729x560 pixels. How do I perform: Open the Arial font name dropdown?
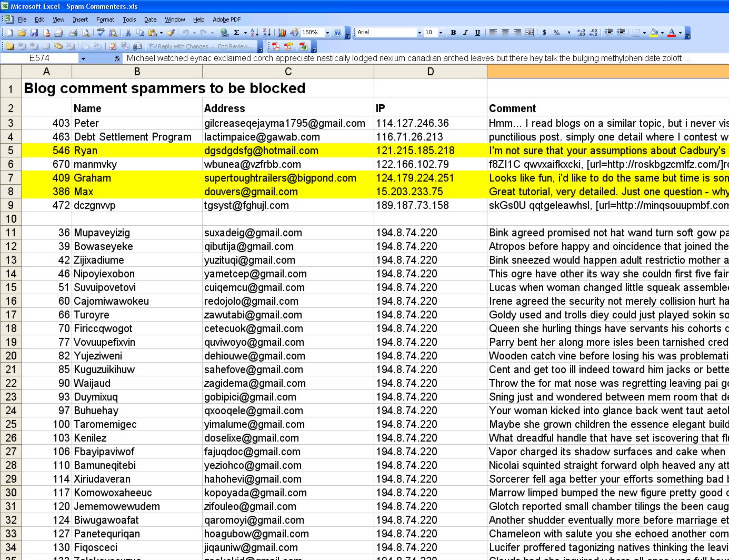[420, 33]
